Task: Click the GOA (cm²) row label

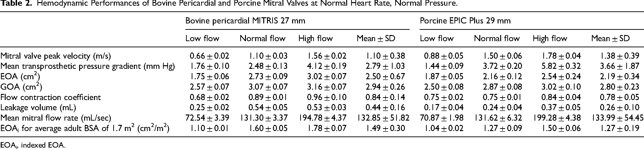Action: coord(21,87)
